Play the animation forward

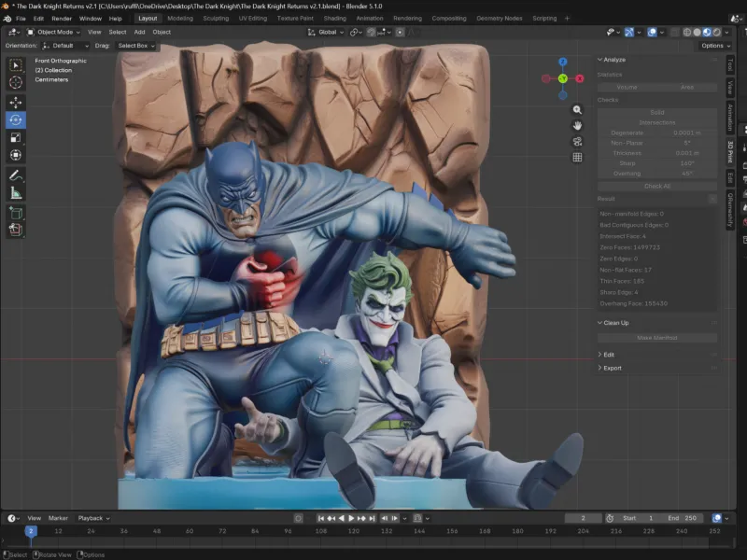pos(351,518)
